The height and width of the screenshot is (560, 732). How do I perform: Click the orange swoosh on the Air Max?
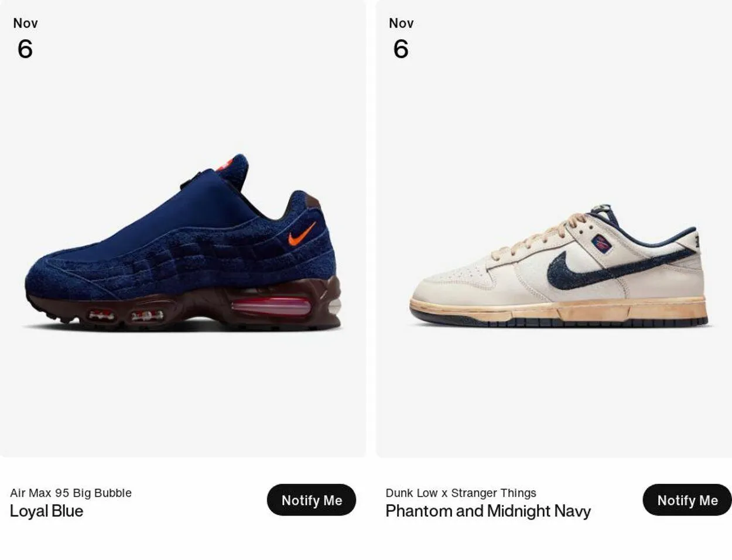302,234
